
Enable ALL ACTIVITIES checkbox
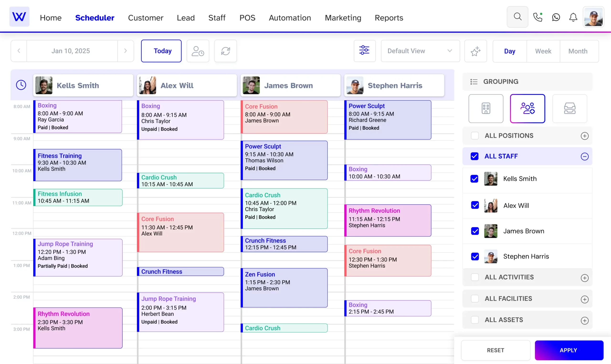[475, 277]
